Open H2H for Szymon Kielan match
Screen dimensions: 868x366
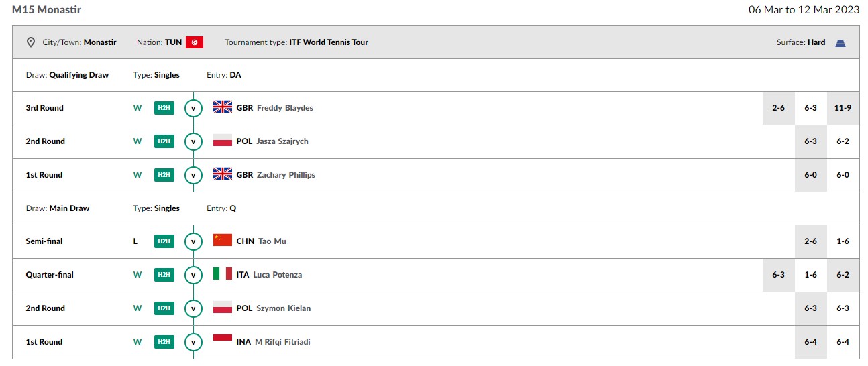pyautogui.click(x=164, y=308)
